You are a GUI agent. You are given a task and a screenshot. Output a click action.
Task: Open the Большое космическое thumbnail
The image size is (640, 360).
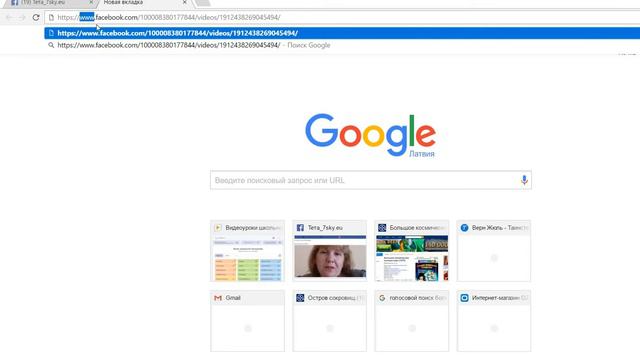412,251
